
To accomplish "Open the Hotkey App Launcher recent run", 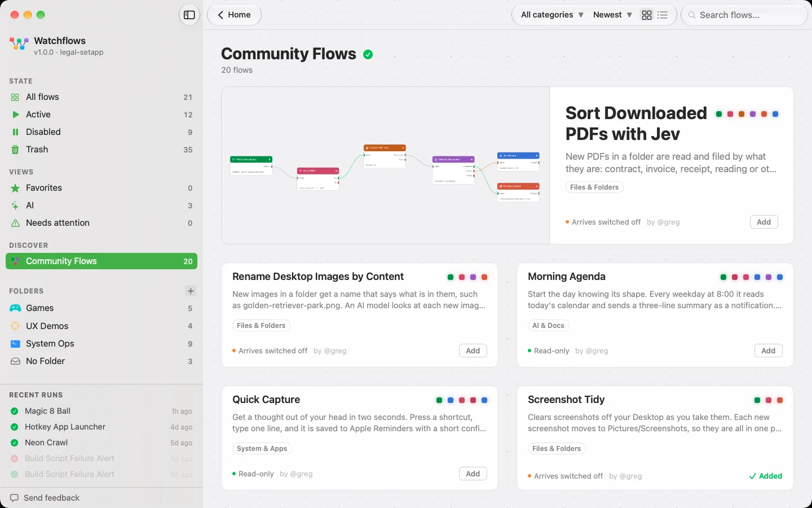I will [101, 427].
